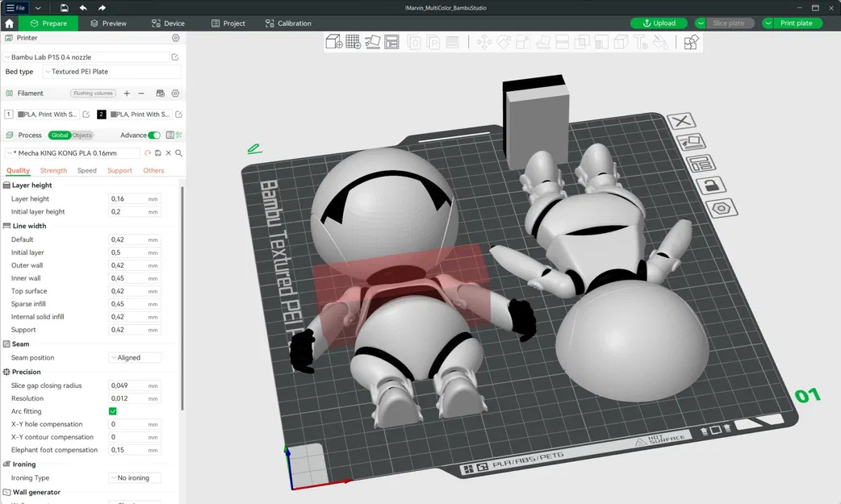Screen dimensions: 841x504
Task: Open the Ironing Type dropdown
Action: click(x=135, y=478)
